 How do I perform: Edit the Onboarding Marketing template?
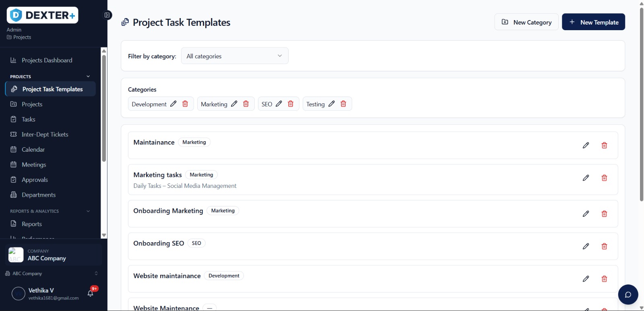coord(586,214)
